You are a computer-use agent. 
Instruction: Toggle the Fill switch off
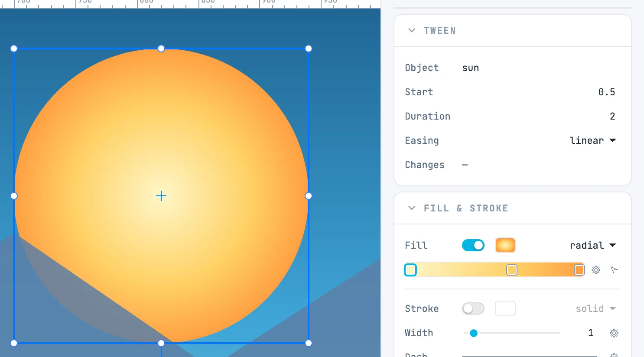(473, 245)
